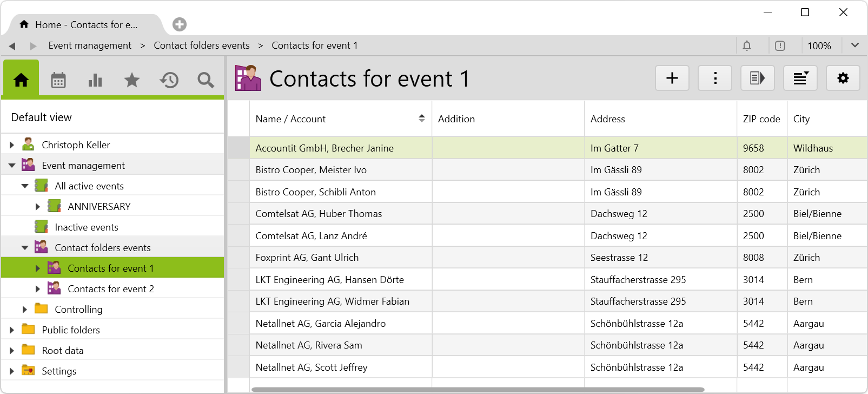Add a new entry with plus button

672,78
